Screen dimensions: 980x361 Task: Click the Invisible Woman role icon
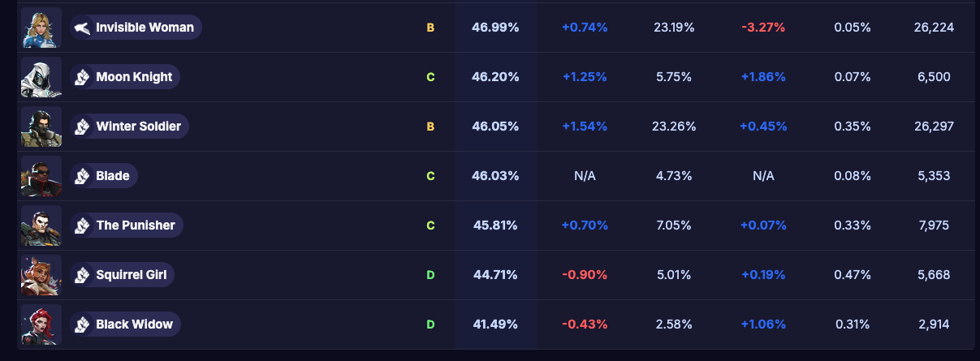pyautogui.click(x=82, y=28)
